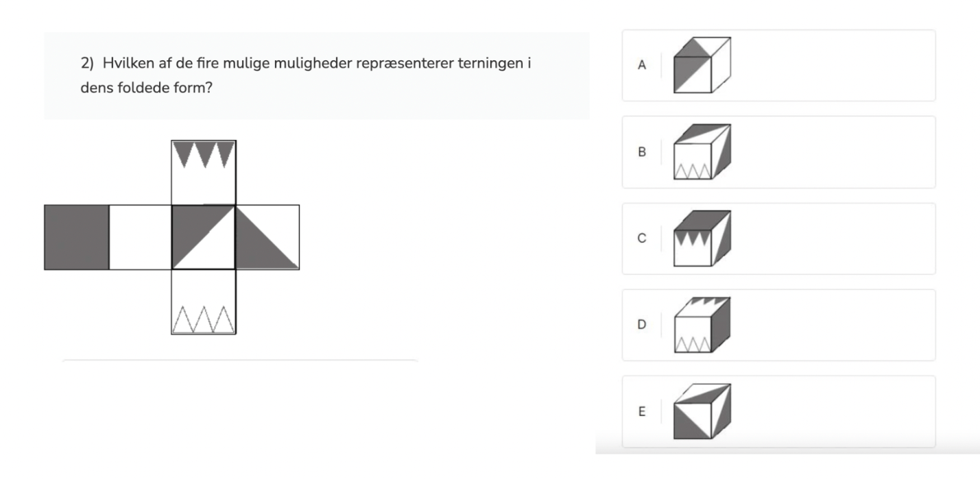Screen dimensions: 980x479
Task: Click the question text about the folded cube
Action: click(x=307, y=76)
